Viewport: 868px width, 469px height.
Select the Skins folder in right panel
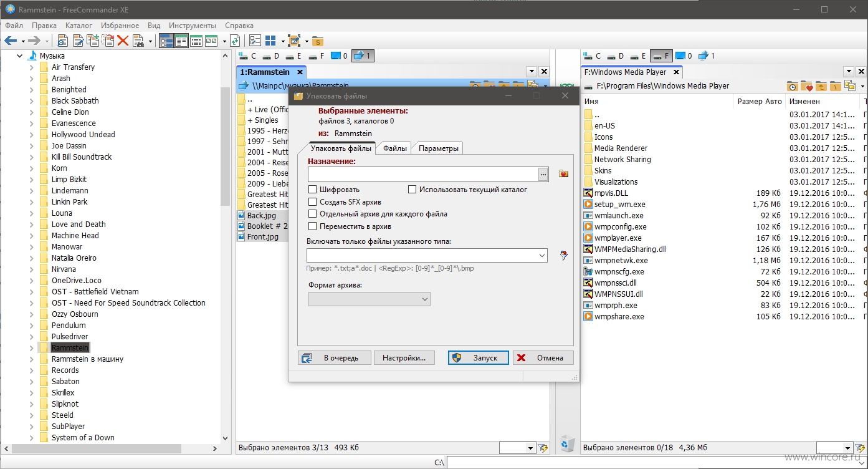coord(603,170)
